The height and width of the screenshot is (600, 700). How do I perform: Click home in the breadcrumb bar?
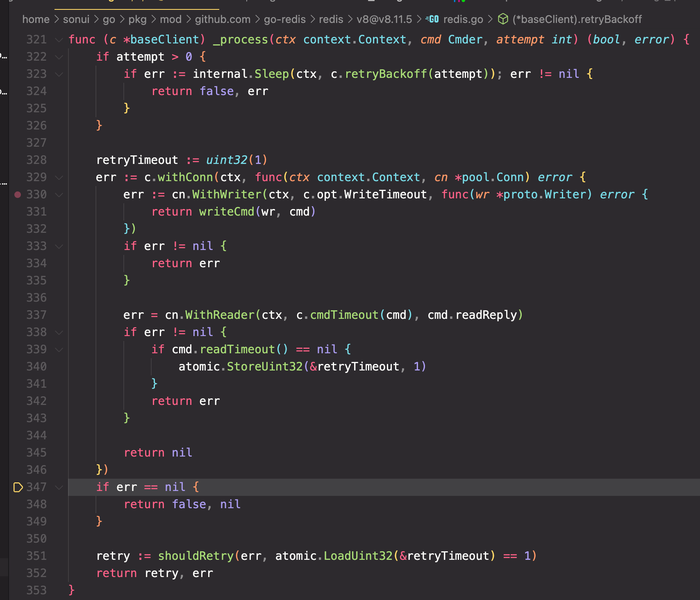(x=36, y=19)
